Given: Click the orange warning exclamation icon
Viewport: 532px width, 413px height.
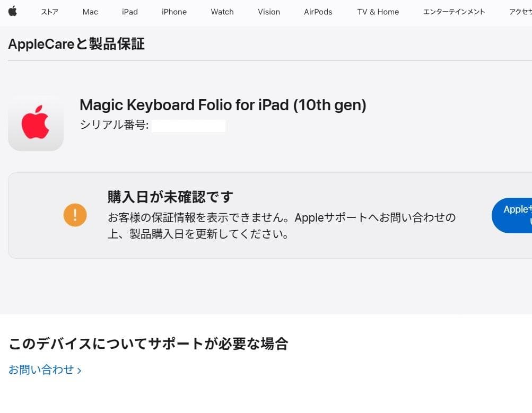Looking at the screenshot, I should pos(75,215).
